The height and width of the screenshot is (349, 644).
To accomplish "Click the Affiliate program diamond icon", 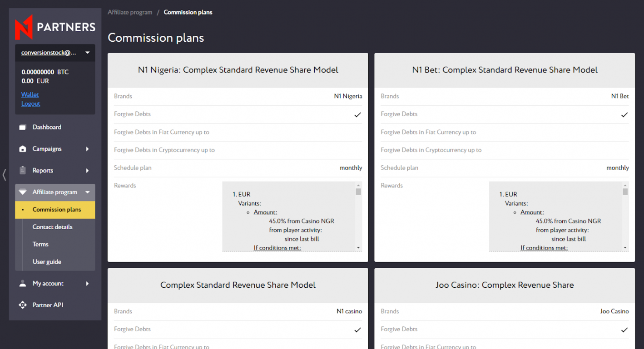I will pos(23,192).
